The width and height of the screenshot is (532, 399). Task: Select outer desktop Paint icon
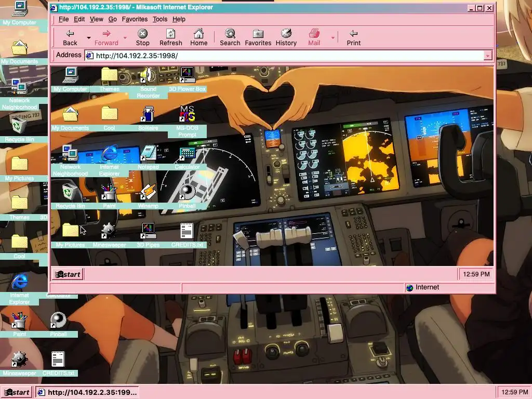click(19, 325)
